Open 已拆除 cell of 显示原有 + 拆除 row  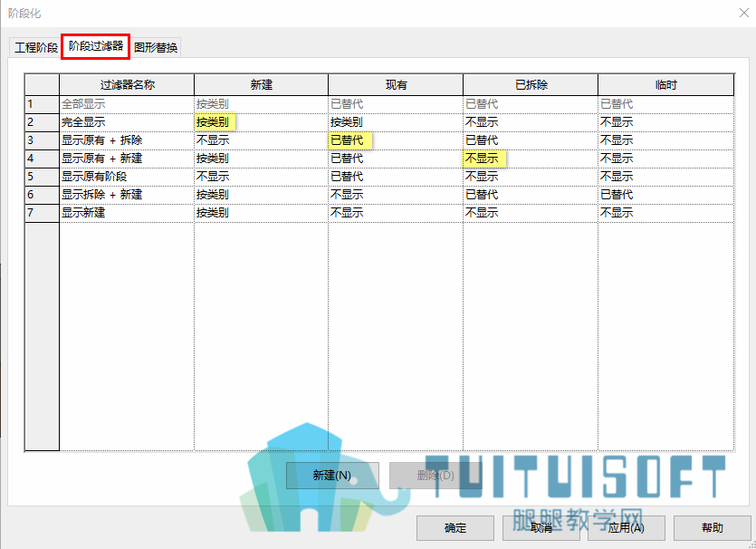click(x=531, y=140)
